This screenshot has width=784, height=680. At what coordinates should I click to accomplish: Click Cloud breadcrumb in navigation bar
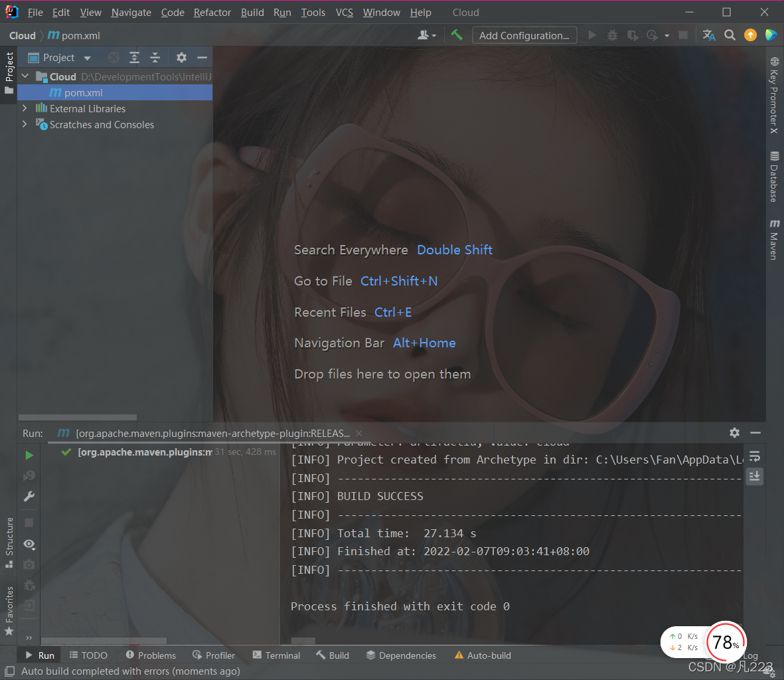click(x=23, y=35)
